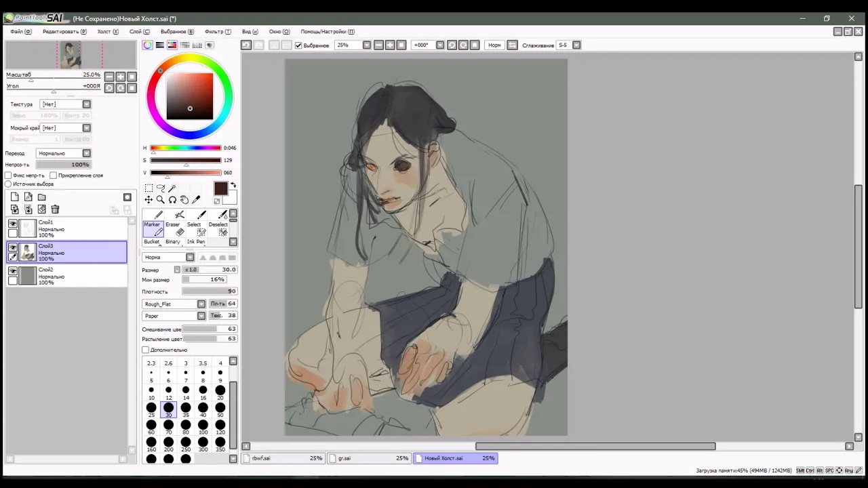Image resolution: width=868 pixels, height=488 pixels.
Task: Open Rough_Flat brush shape dropdown
Action: click(x=174, y=304)
